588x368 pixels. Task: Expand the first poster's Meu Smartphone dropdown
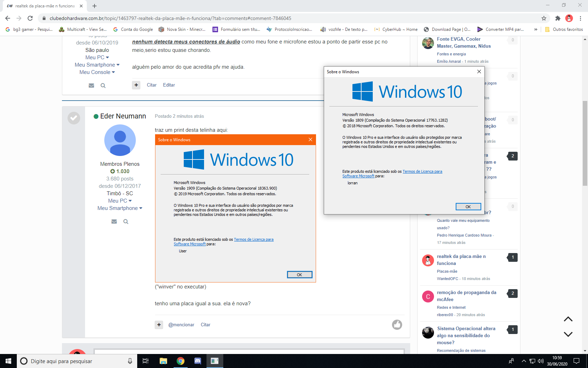97,65
